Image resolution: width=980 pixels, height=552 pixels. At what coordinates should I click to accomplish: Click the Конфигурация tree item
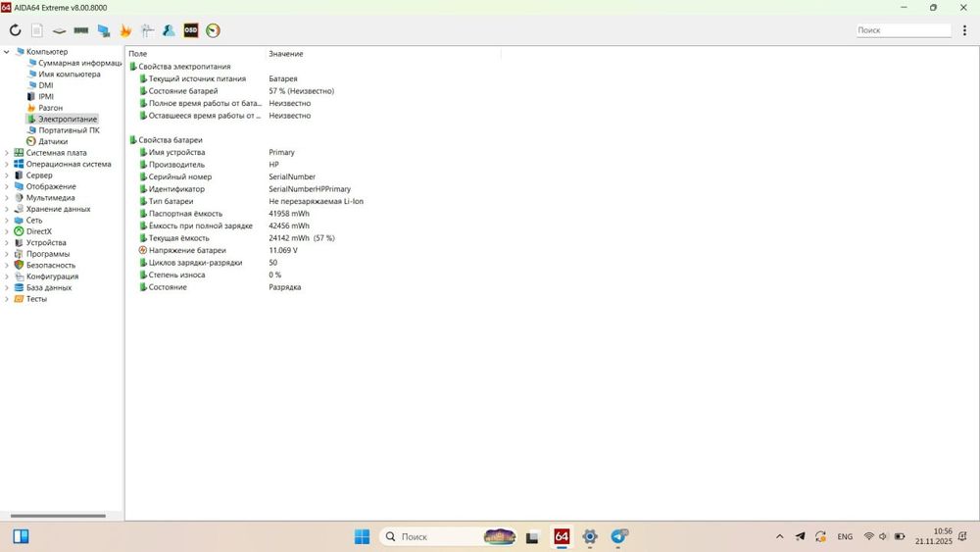point(52,276)
